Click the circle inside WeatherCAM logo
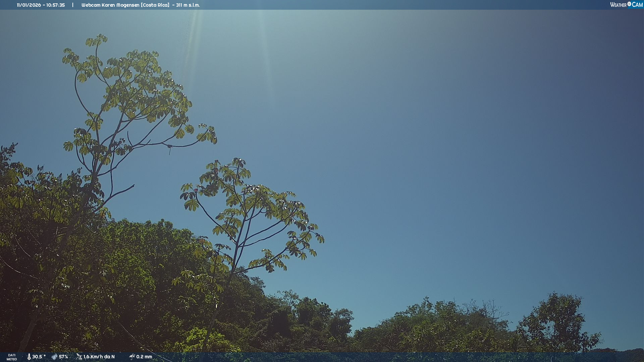Screen dimensions: 644x362 point(629,4)
